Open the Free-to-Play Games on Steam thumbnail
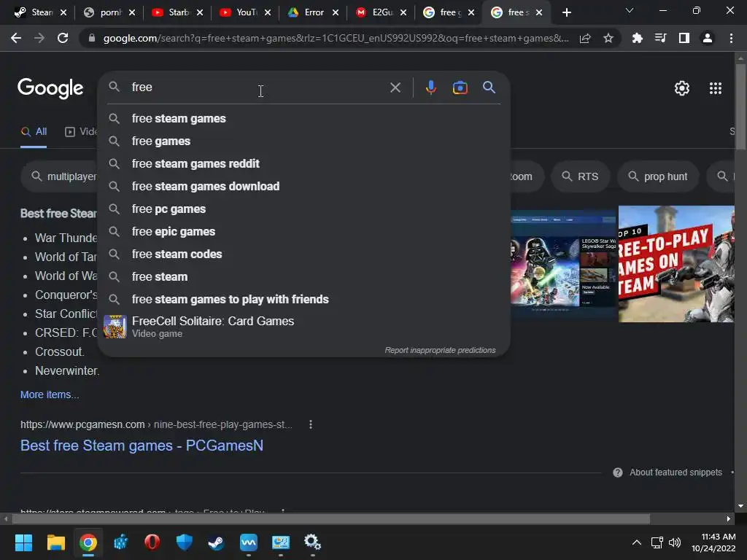 [x=676, y=264]
